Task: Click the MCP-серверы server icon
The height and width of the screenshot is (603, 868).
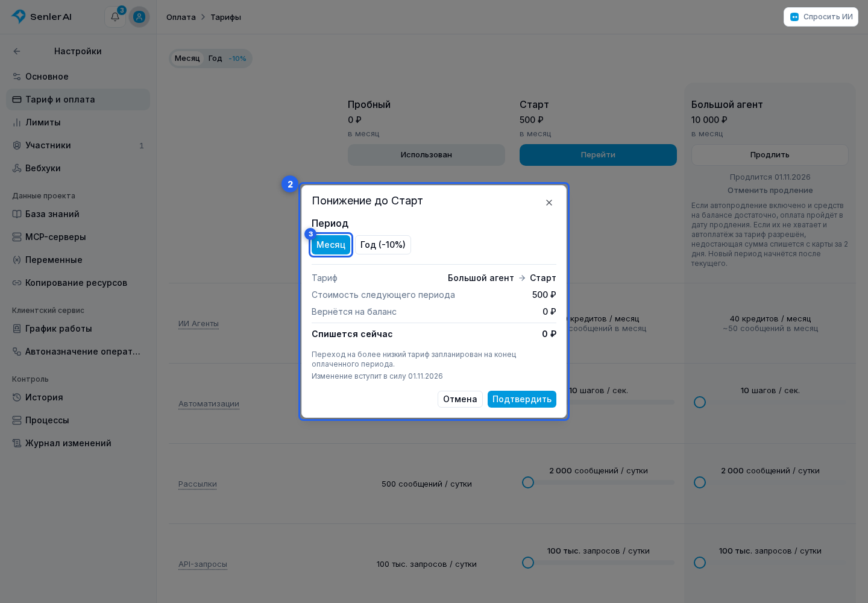Action: tap(17, 237)
